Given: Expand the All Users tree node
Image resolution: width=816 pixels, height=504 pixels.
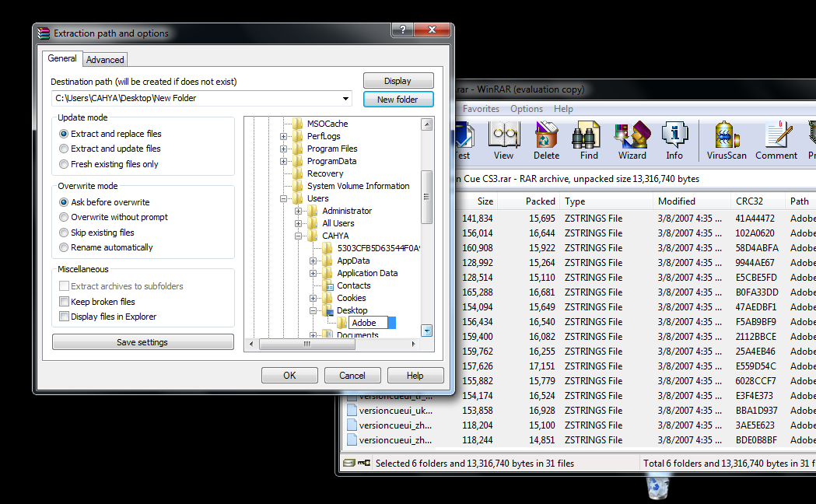Looking at the screenshot, I should (298, 224).
